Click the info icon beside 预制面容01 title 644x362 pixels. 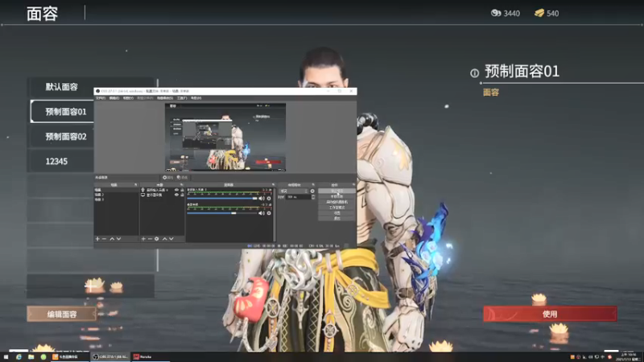pyautogui.click(x=474, y=73)
